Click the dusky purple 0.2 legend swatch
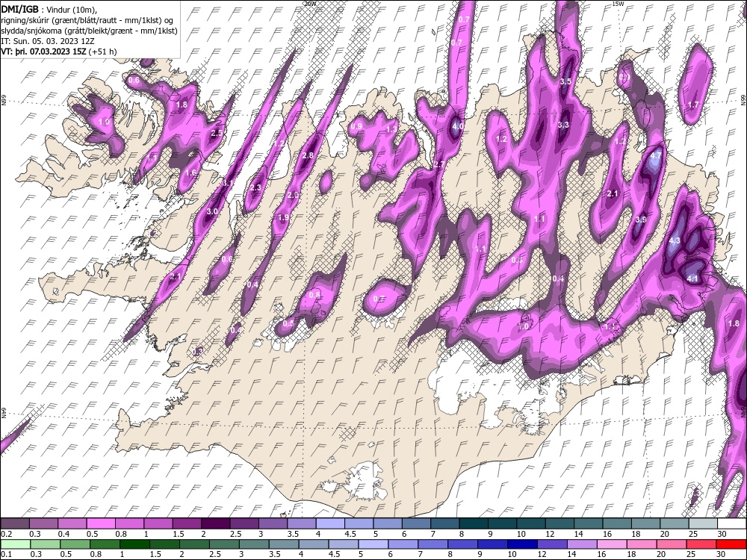 click(x=15, y=523)
